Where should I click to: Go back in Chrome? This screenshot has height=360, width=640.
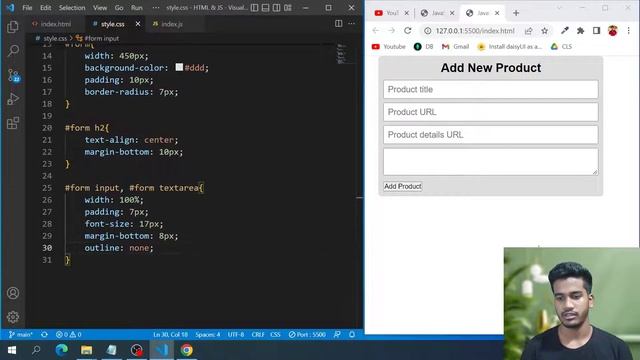pyautogui.click(x=376, y=31)
